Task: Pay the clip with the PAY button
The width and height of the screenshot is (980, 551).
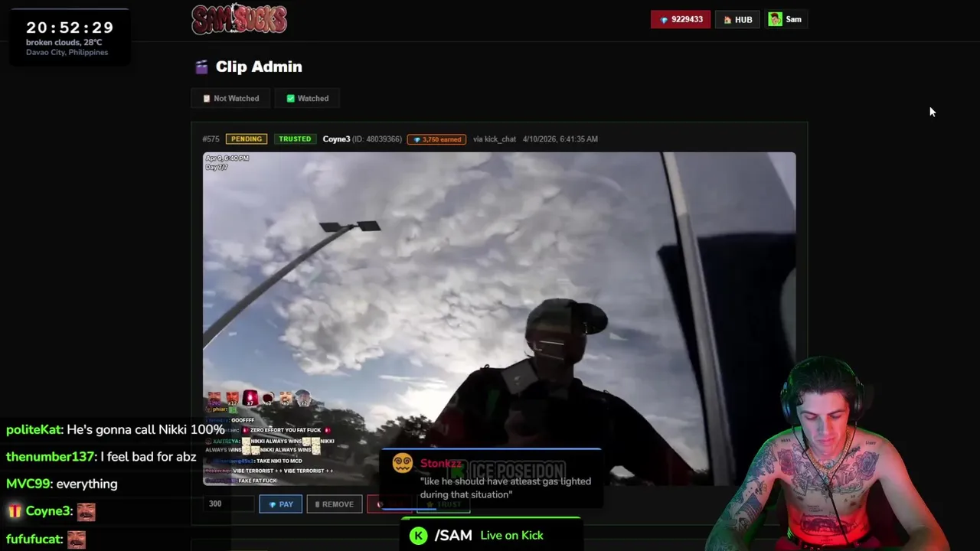Action: click(x=280, y=504)
